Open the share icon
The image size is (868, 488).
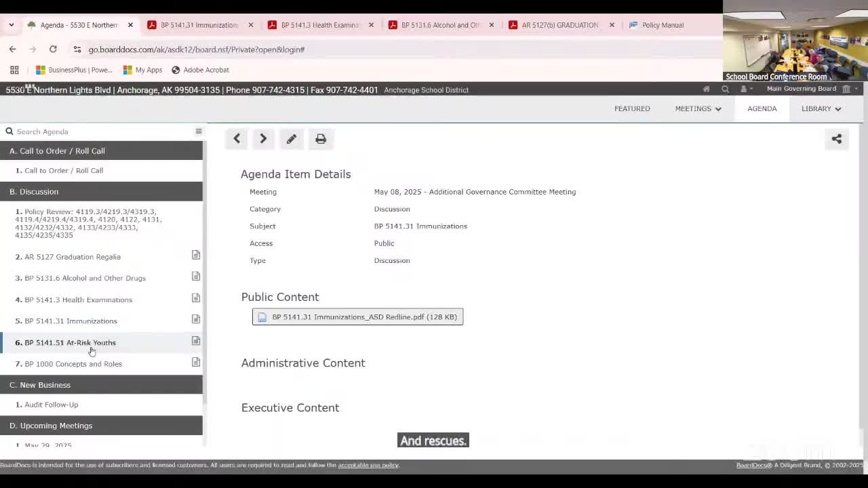(837, 139)
